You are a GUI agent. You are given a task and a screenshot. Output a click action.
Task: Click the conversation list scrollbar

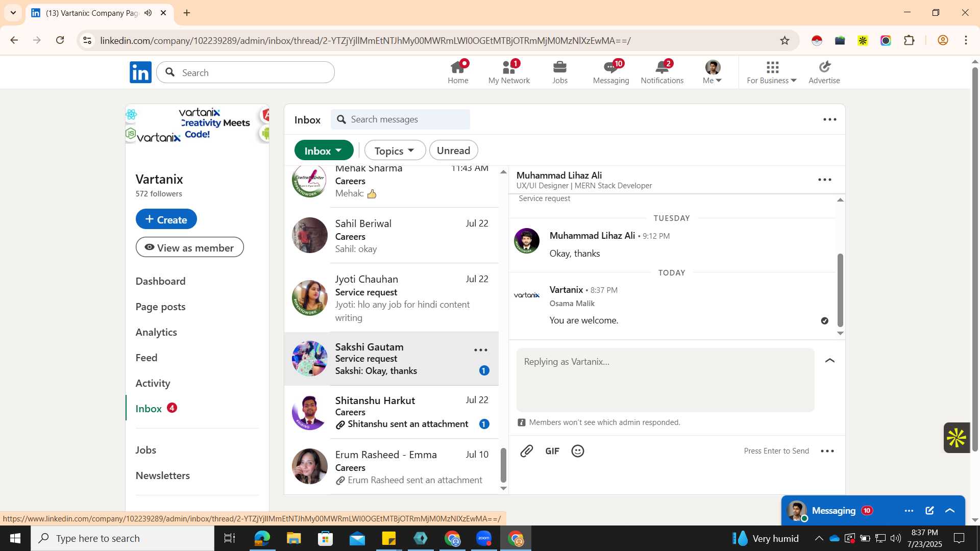503,465
